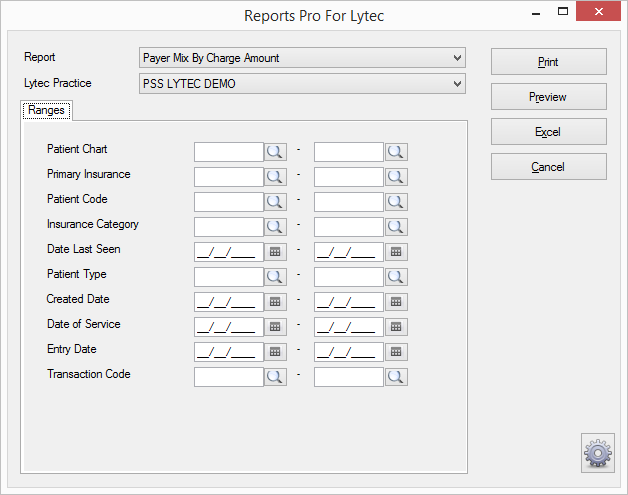Select the Ranges tab
The height and width of the screenshot is (495, 628).
[46, 110]
